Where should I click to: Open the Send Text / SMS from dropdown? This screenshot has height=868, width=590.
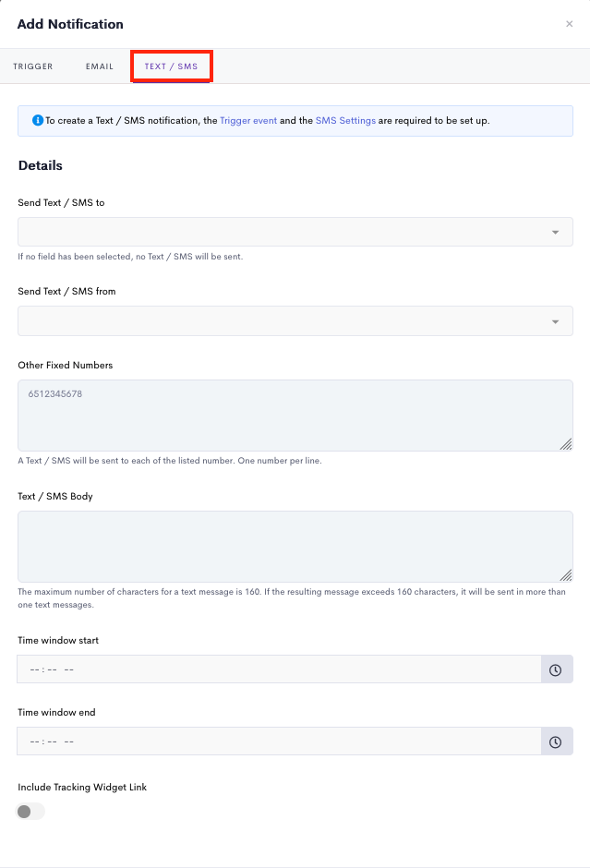pyautogui.click(x=295, y=321)
